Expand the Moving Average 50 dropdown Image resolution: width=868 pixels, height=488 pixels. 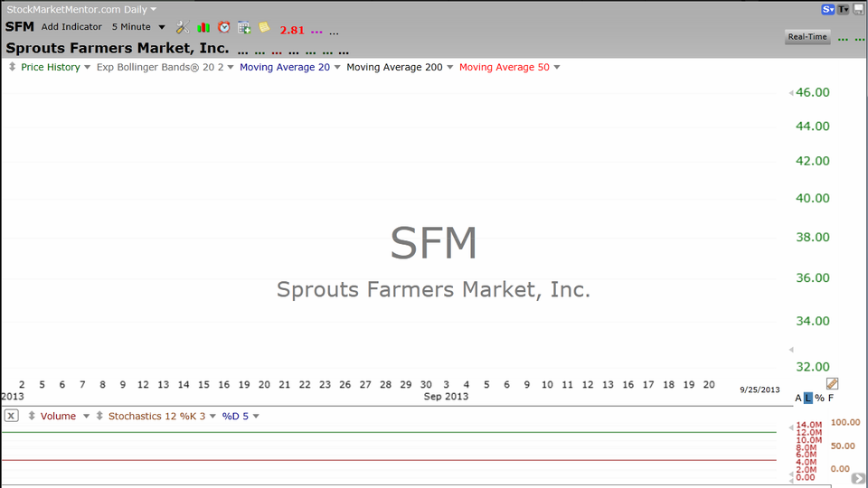pos(557,68)
